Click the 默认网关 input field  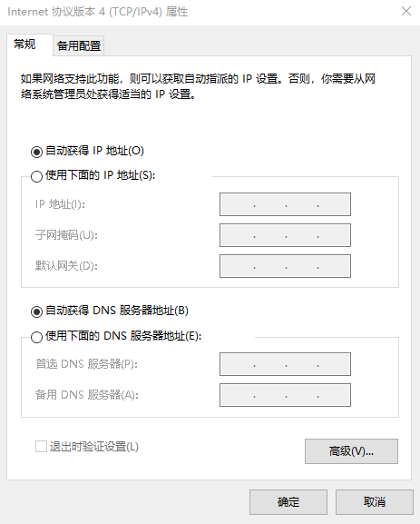285,266
